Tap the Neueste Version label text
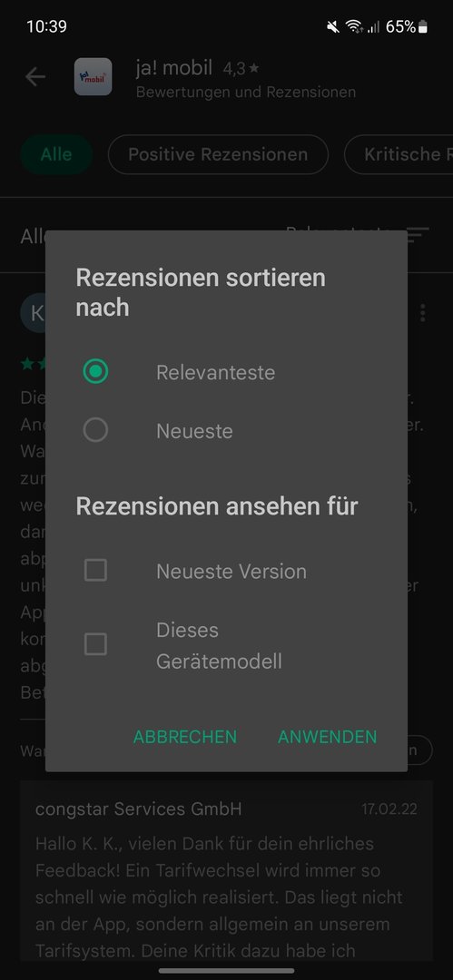The image size is (453, 980). pos(231,572)
